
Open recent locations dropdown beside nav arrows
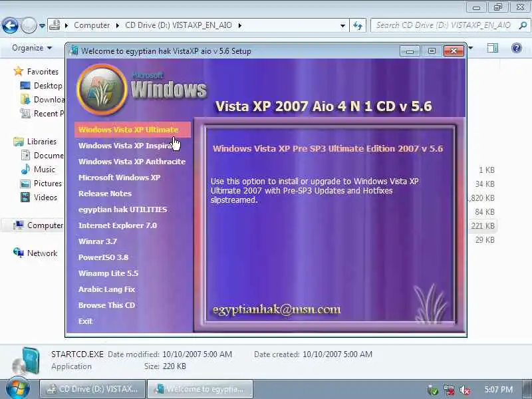42,25
